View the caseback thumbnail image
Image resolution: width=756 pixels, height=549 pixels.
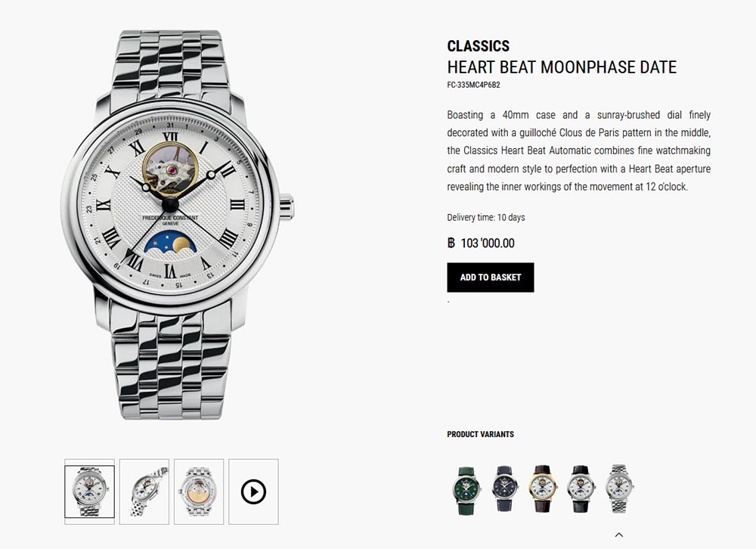click(199, 492)
